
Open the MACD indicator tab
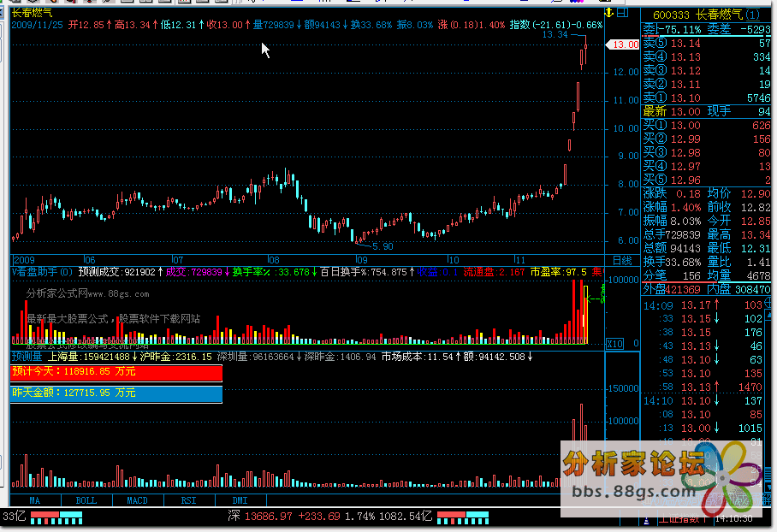[137, 499]
